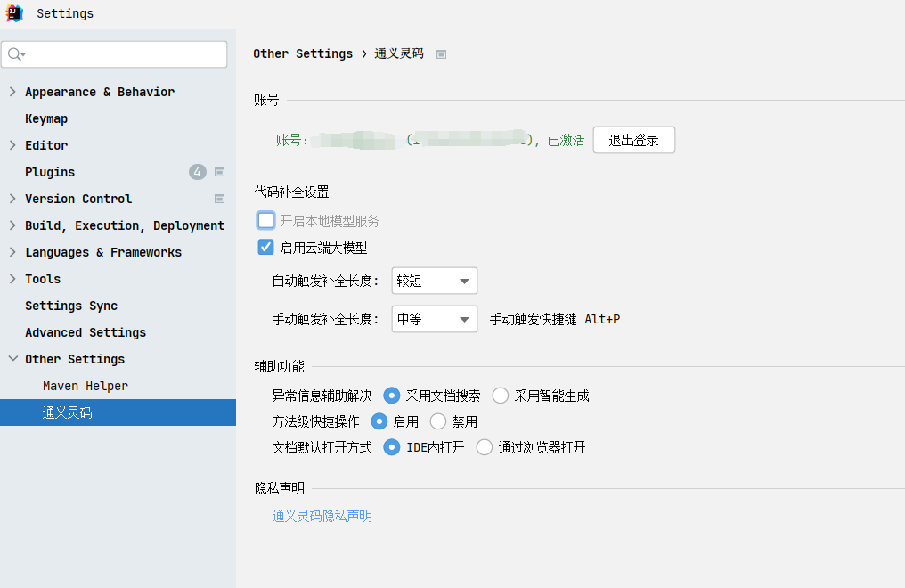
Task: Choose the IDE内打开 radio option
Action: pyautogui.click(x=392, y=447)
